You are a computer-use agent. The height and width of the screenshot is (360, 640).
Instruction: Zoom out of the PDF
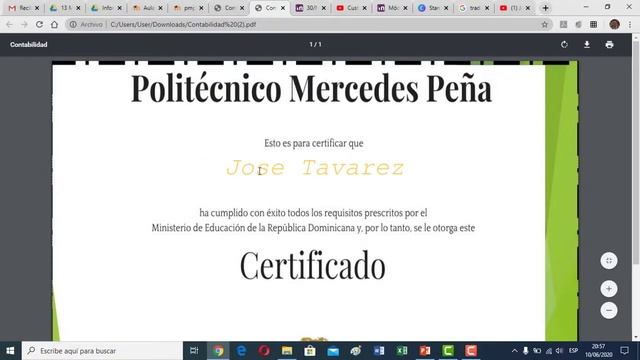pos(609,311)
